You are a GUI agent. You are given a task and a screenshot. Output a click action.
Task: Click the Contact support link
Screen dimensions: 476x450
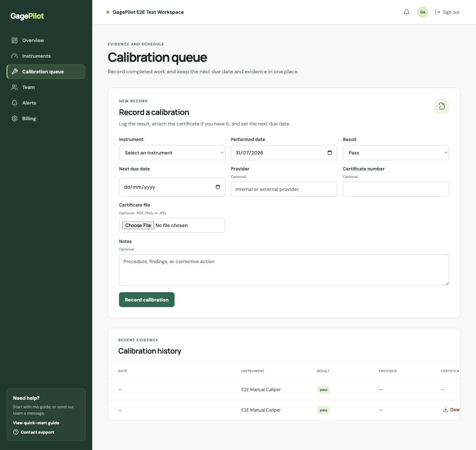(33, 432)
